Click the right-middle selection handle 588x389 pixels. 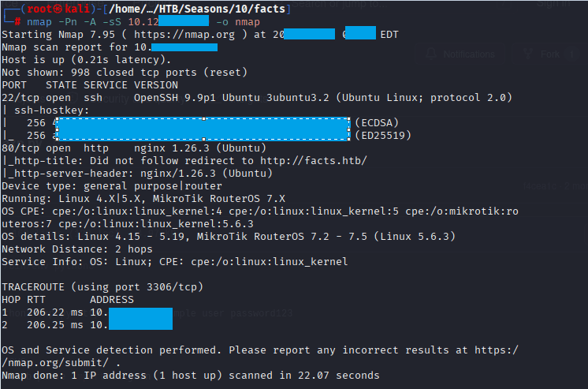350,129
